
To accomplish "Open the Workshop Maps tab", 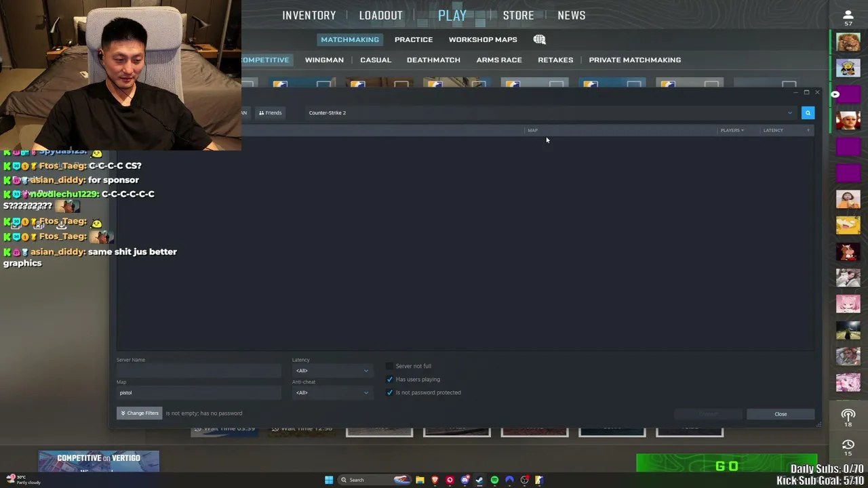I will [x=483, y=39].
